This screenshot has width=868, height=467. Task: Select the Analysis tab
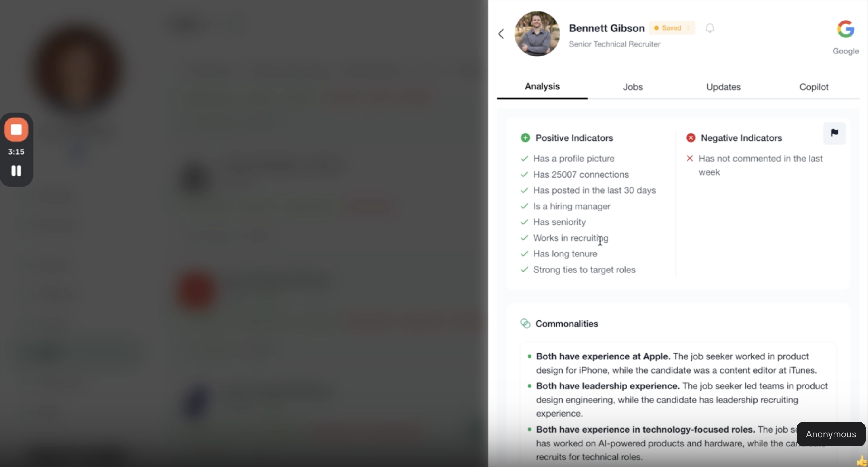click(542, 87)
